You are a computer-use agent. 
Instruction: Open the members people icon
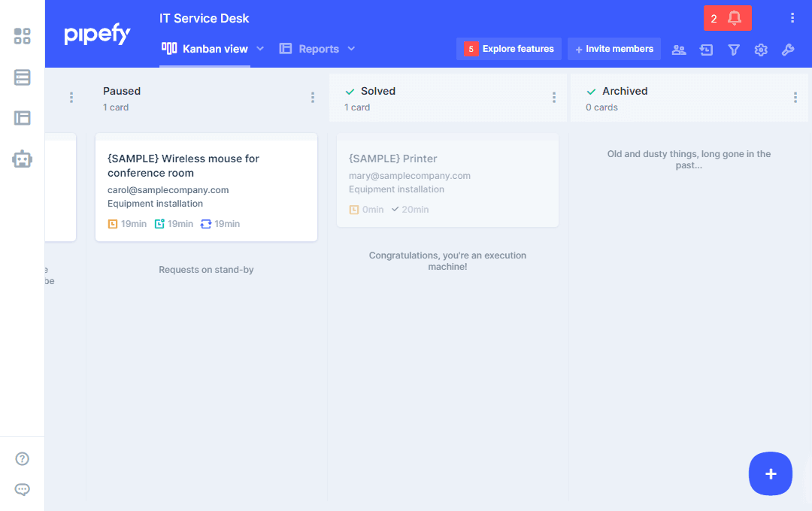click(x=679, y=50)
